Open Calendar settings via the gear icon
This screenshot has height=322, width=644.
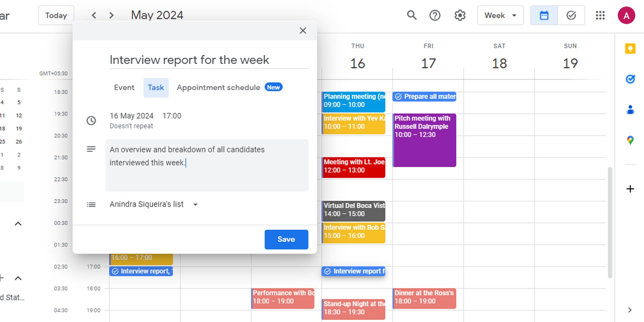460,15
